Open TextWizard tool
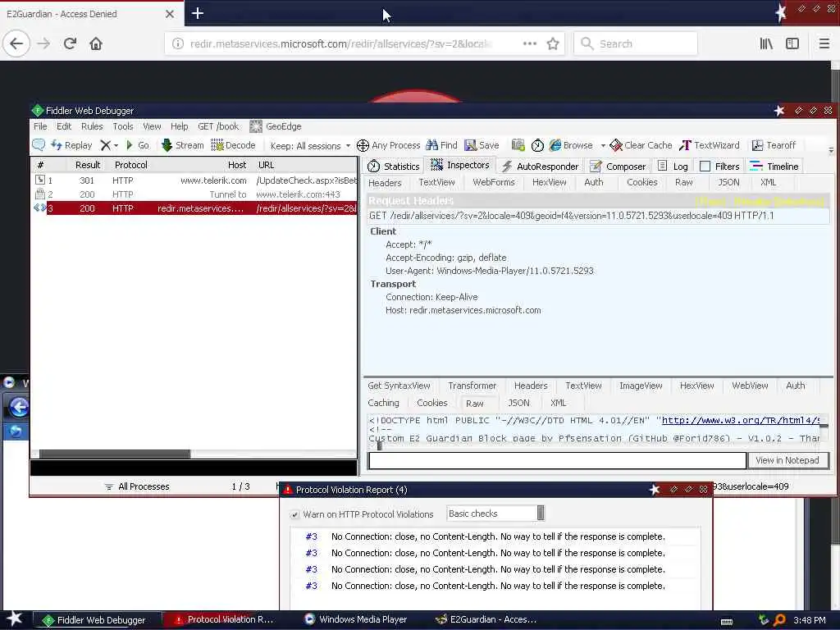This screenshot has height=630, width=840. [710, 145]
